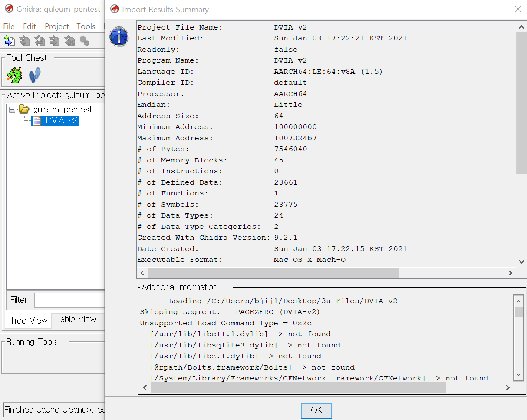Click the guleum_pentest folder icon

pos(24,109)
